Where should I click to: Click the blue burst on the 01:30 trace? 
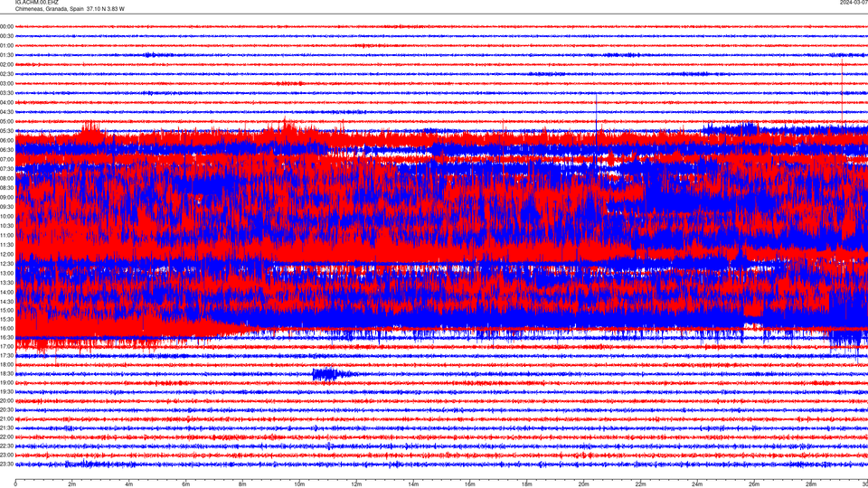pos(156,55)
